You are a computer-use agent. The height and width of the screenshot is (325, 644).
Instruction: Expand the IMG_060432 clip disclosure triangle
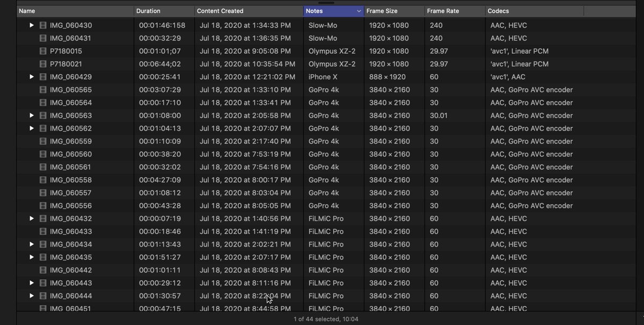coord(32,219)
